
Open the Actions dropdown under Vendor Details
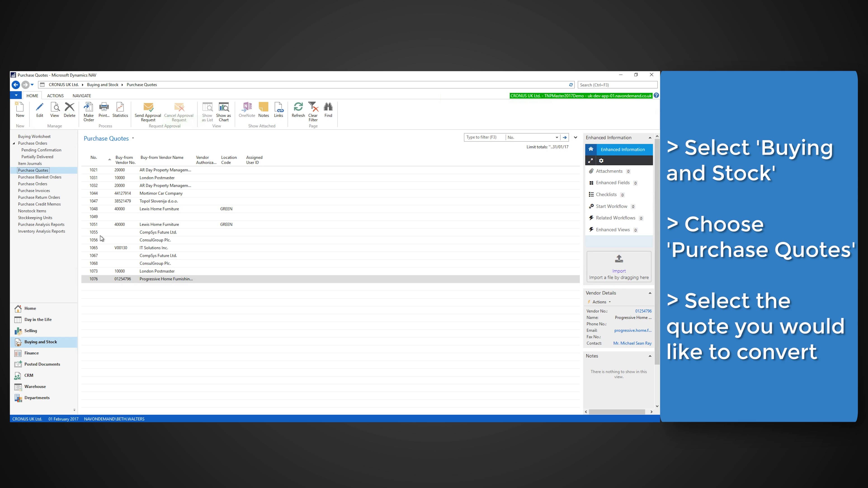(599, 302)
